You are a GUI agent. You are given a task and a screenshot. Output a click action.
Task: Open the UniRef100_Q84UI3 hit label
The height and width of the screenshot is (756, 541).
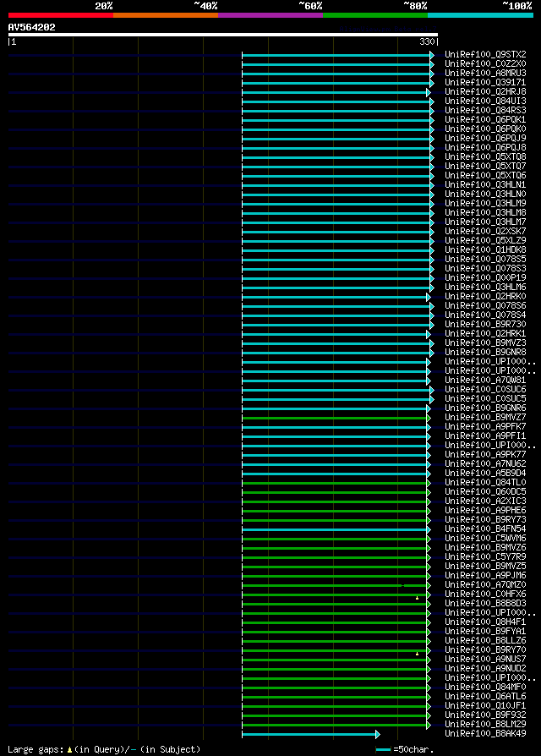click(x=485, y=101)
